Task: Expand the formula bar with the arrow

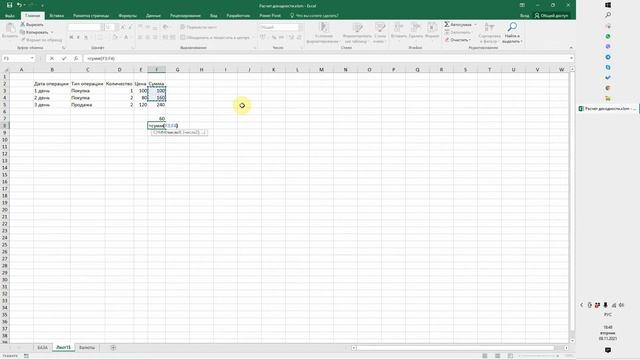Action: pyautogui.click(x=571, y=58)
